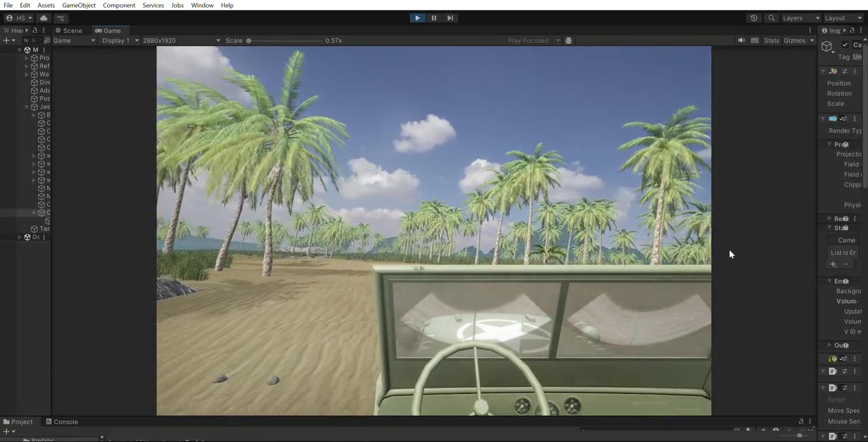
Task: Open the Help menu
Action: pyautogui.click(x=227, y=5)
